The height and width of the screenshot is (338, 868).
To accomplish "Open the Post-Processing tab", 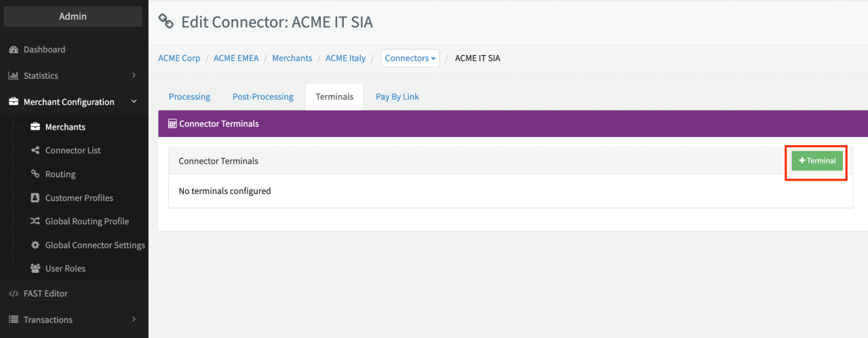I will click(262, 97).
